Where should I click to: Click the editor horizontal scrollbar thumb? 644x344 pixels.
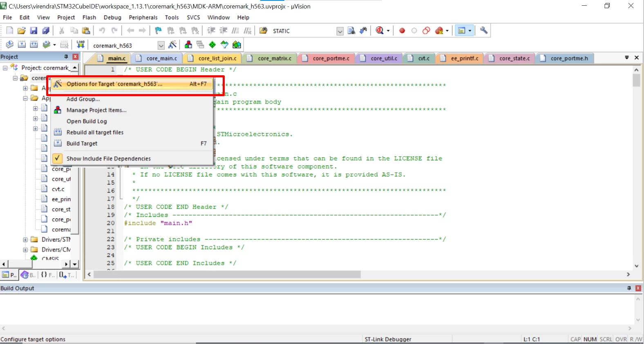click(227, 274)
